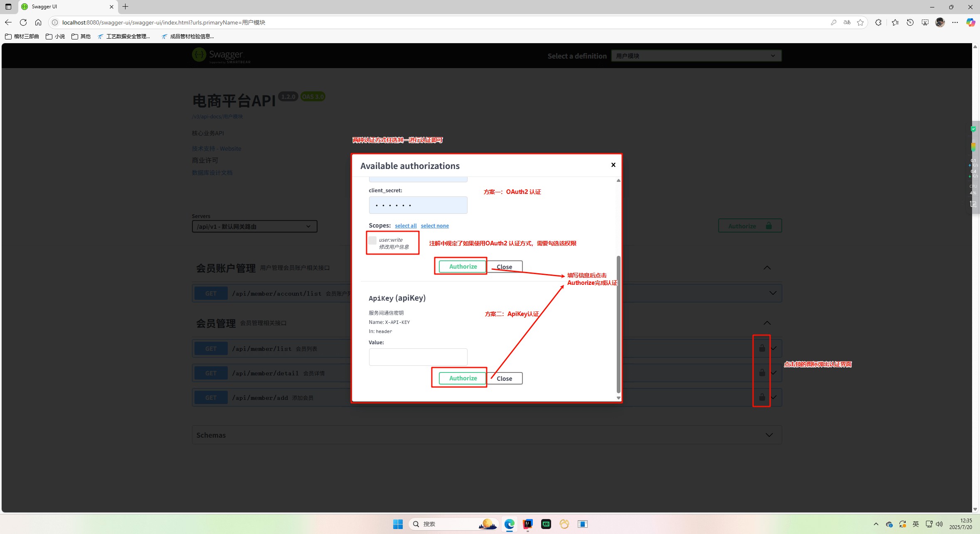Image resolution: width=980 pixels, height=534 pixels.
Task: Open the Select a definition dropdown
Action: click(x=696, y=56)
